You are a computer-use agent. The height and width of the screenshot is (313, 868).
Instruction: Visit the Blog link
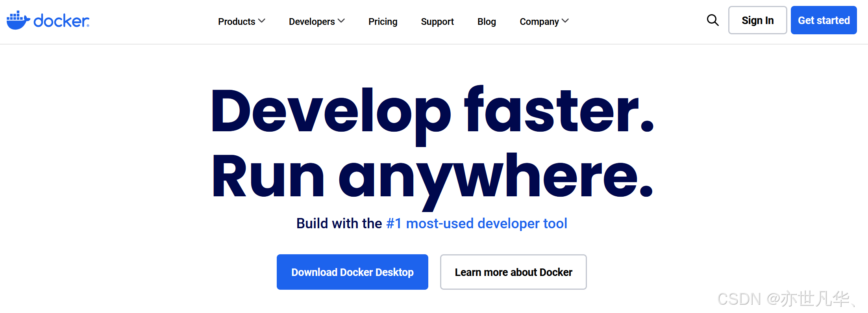point(487,21)
